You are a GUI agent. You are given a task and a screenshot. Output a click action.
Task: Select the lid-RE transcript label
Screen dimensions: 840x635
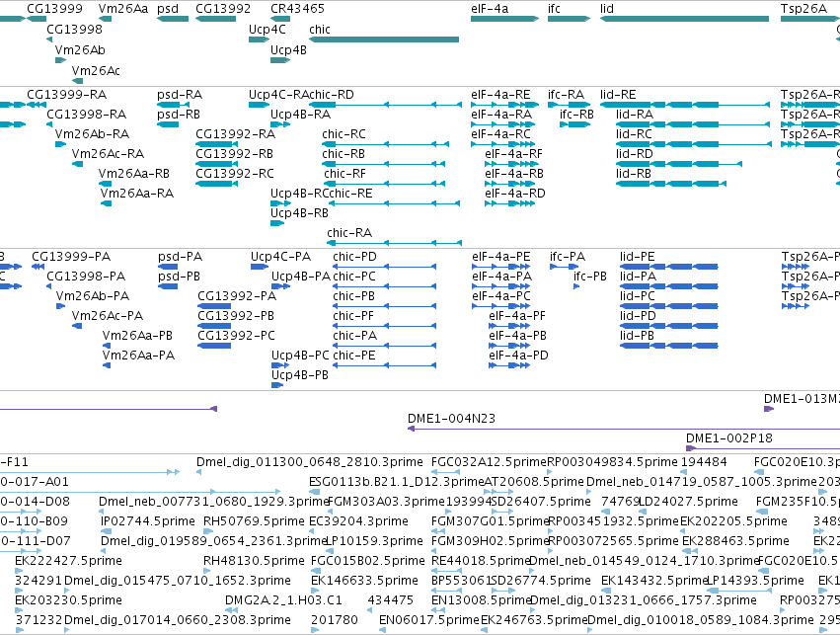point(618,95)
